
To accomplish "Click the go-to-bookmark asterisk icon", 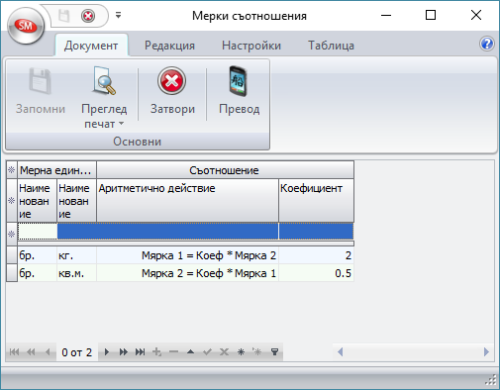I will (x=257, y=352).
